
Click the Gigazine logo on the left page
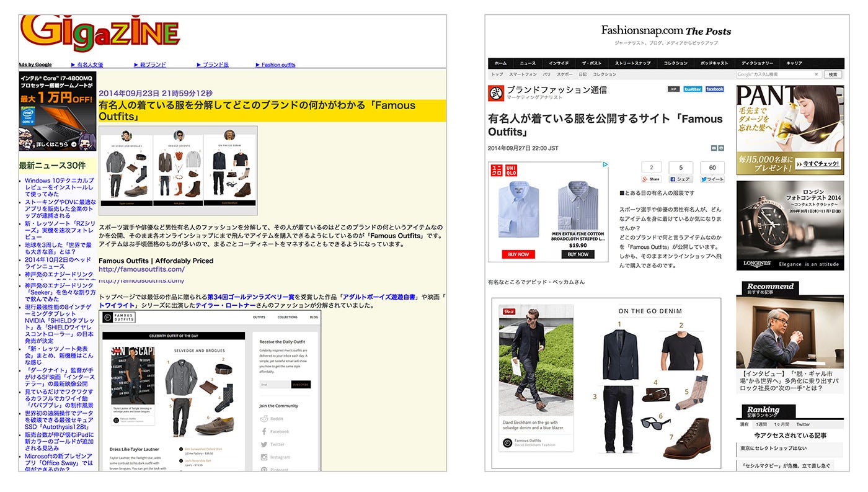(x=100, y=34)
